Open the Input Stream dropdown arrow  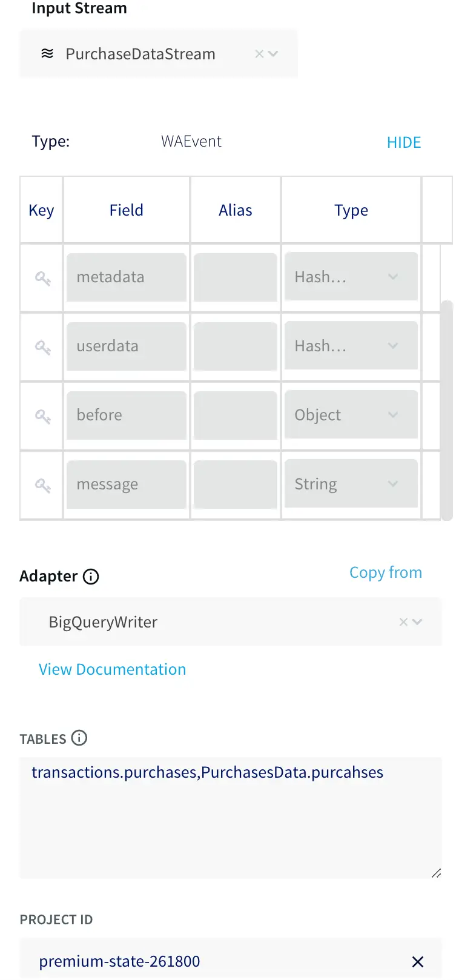pos(273,54)
